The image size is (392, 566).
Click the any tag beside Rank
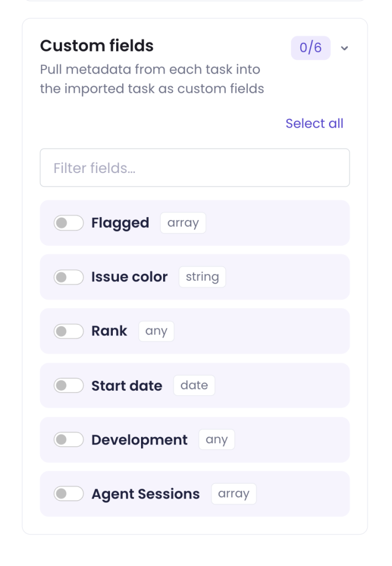coord(156,331)
